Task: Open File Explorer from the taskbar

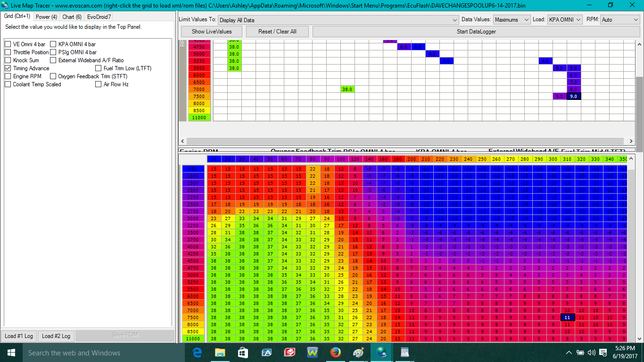Action: coord(220,353)
